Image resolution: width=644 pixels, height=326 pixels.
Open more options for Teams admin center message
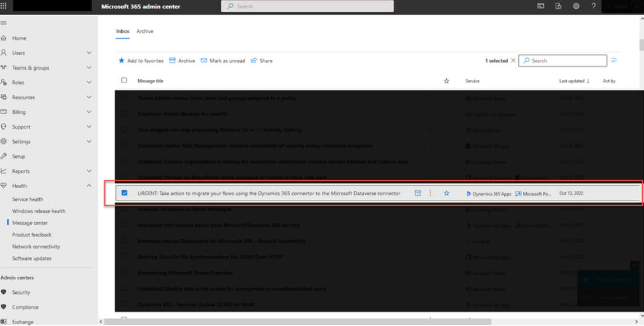[430, 98]
